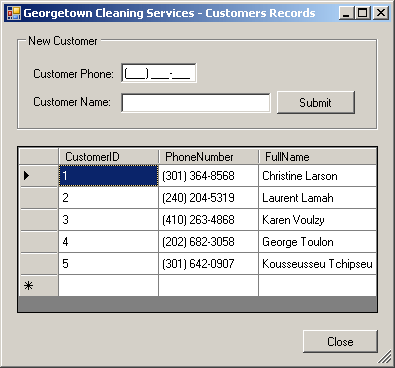Viewport: 395px width, 368px height.
Task: Click empty CustomerID cell in new row
Action: click(x=108, y=286)
